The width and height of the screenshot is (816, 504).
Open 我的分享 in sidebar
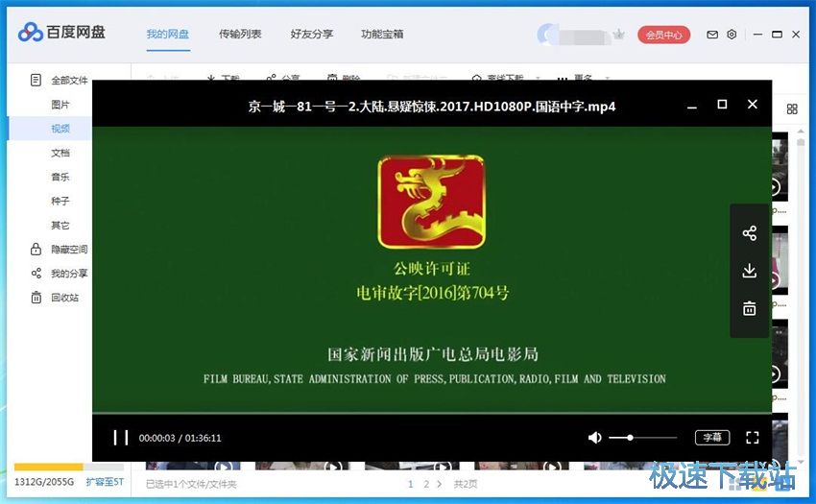[x=69, y=274]
